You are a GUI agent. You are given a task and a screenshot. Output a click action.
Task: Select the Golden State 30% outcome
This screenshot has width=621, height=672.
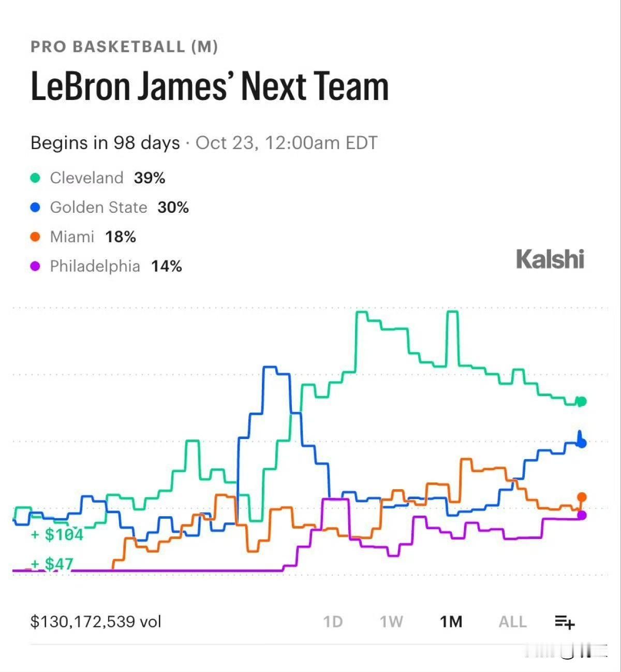(x=110, y=208)
